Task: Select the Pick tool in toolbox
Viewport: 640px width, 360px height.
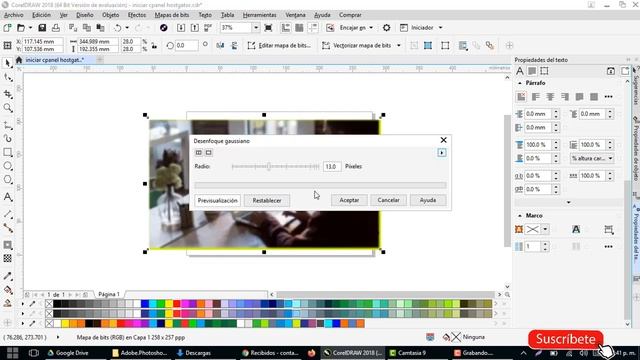Action: point(7,63)
